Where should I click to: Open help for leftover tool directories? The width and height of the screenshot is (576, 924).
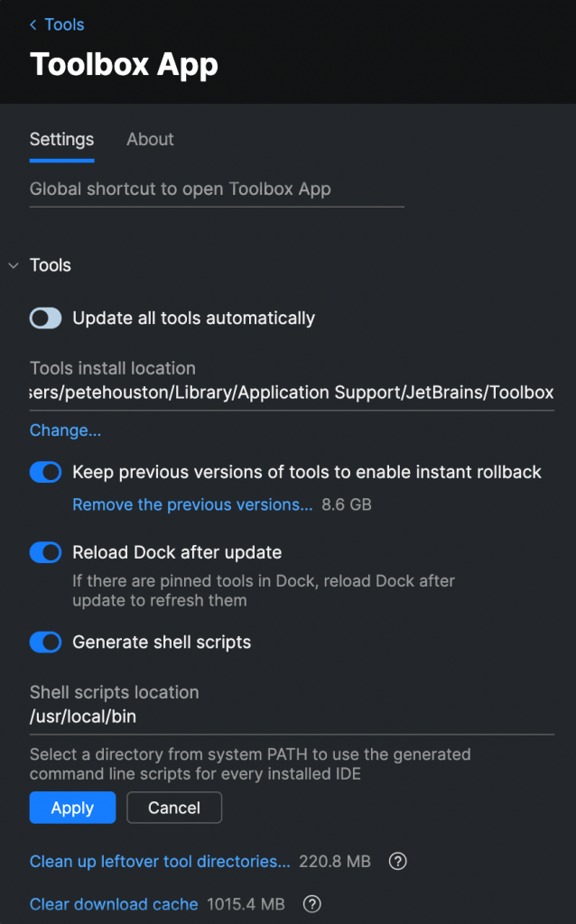[x=397, y=862]
